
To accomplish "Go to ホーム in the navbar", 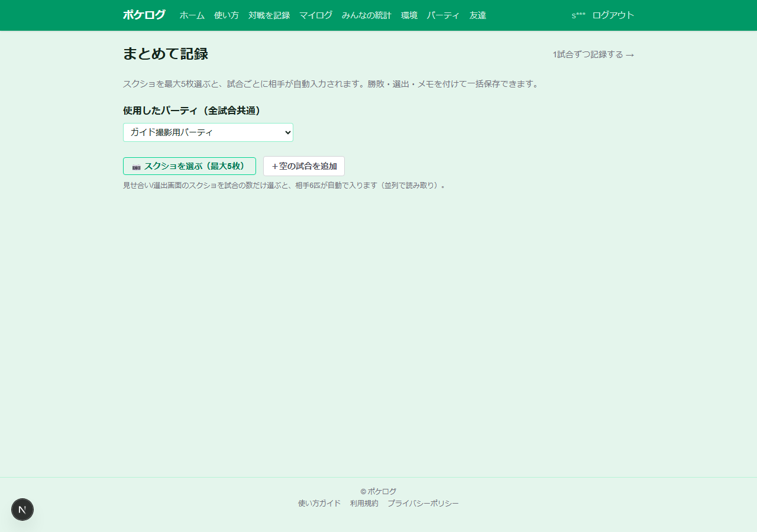I will (192, 15).
